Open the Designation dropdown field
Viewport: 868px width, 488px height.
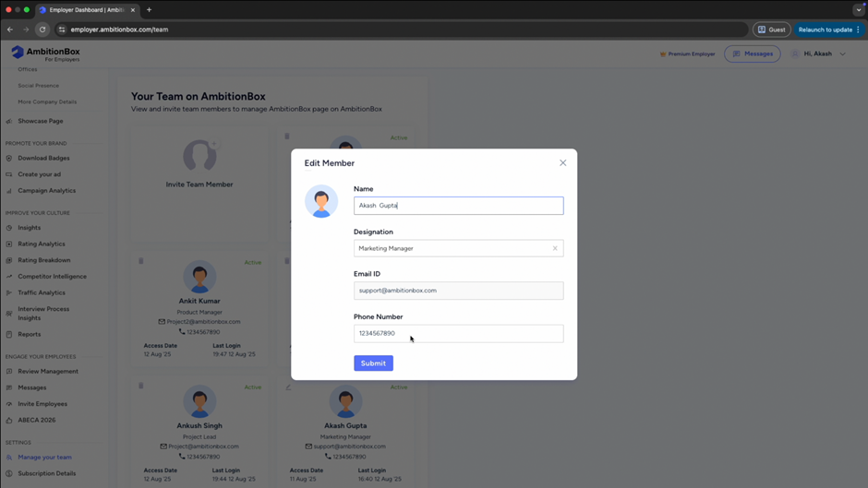[x=451, y=248]
